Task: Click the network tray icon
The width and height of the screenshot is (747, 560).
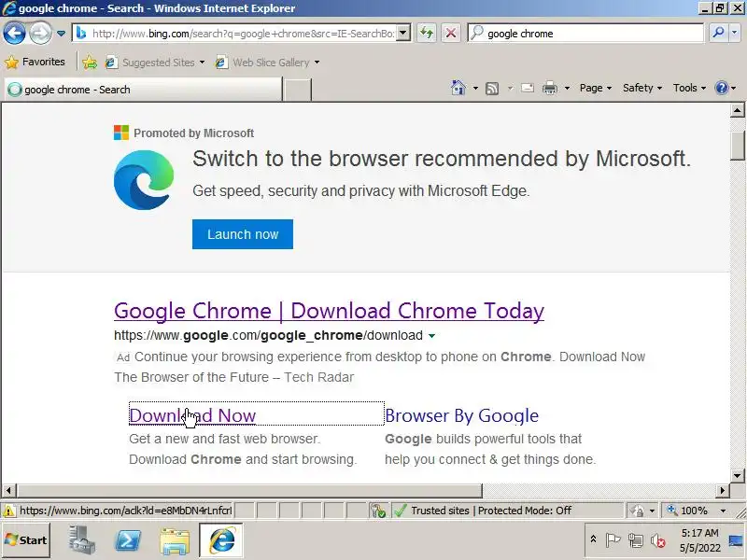Action: click(x=636, y=540)
